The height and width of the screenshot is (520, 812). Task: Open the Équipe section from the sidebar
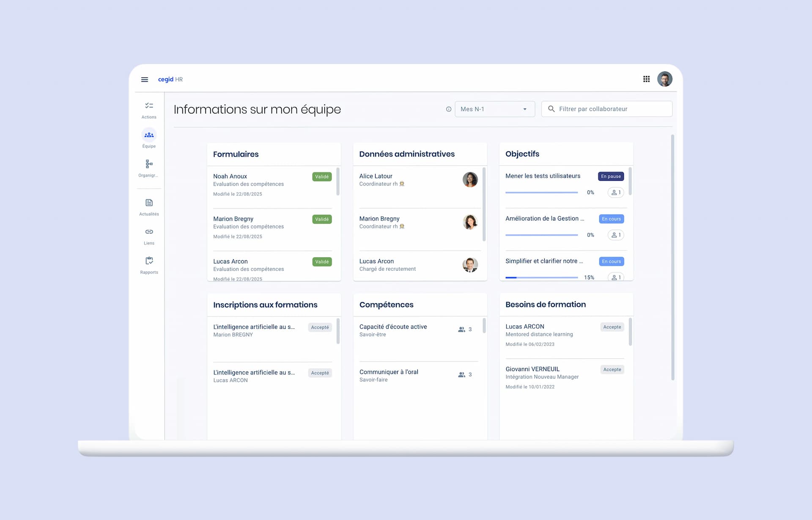tap(148, 135)
